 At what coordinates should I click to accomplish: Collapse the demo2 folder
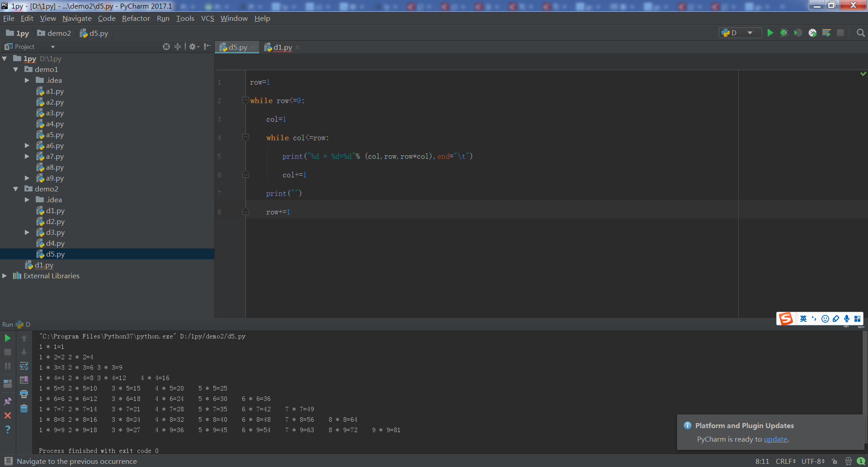16,189
